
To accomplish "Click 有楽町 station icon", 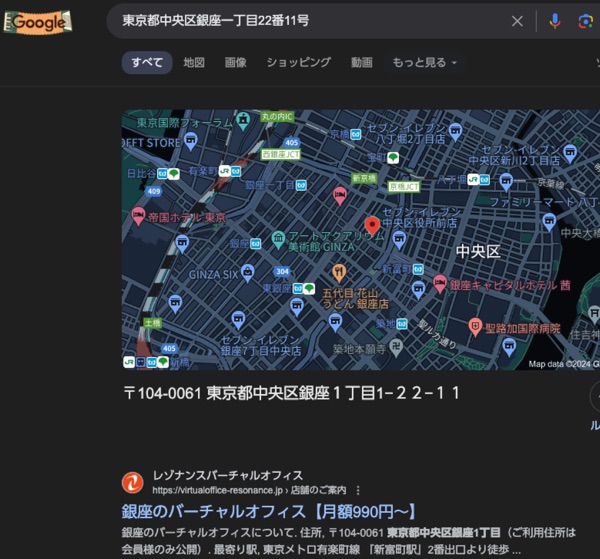I will pos(230,171).
